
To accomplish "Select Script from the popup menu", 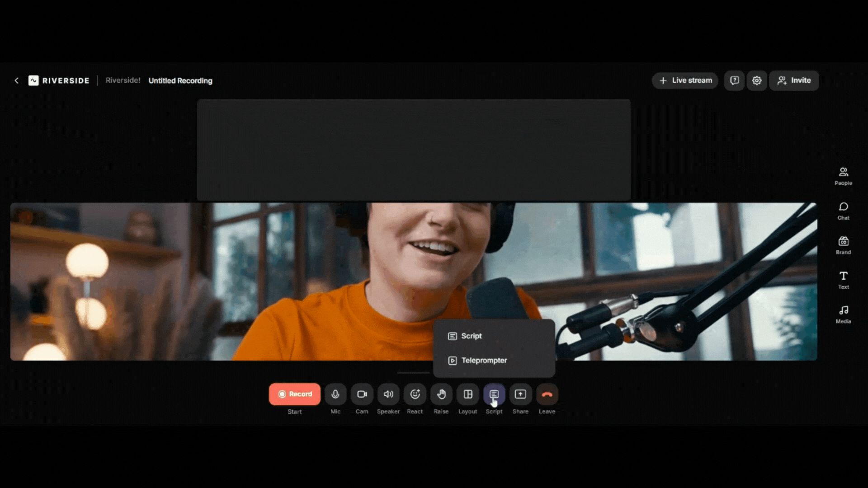I will [x=471, y=336].
